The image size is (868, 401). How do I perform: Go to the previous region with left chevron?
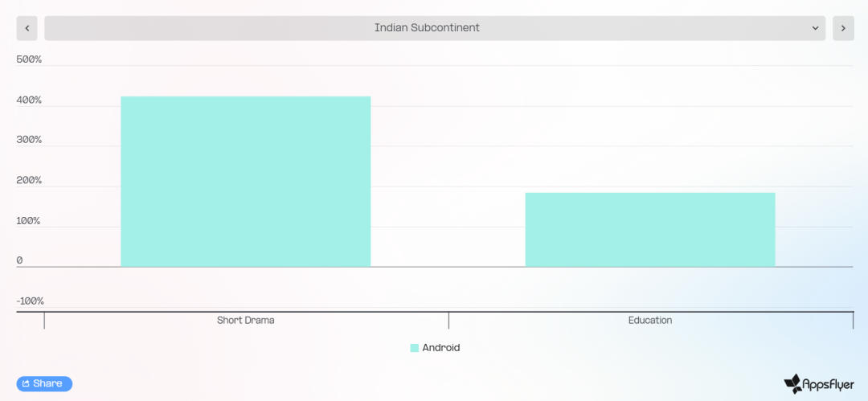tap(27, 28)
